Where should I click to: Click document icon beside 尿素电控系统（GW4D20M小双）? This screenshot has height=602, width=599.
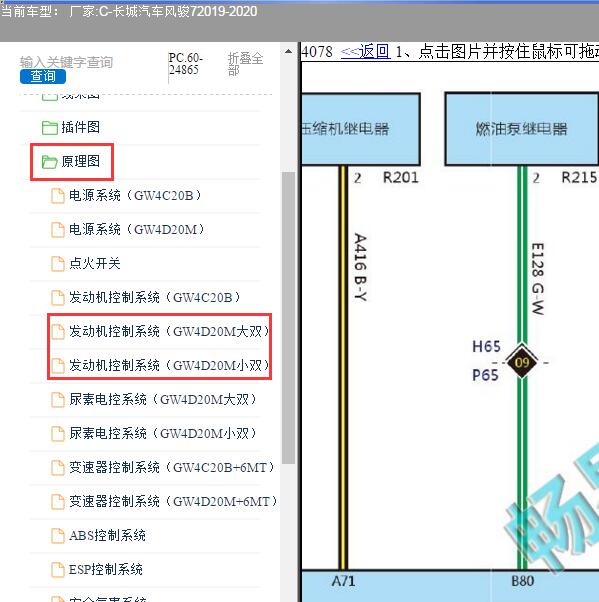point(58,433)
